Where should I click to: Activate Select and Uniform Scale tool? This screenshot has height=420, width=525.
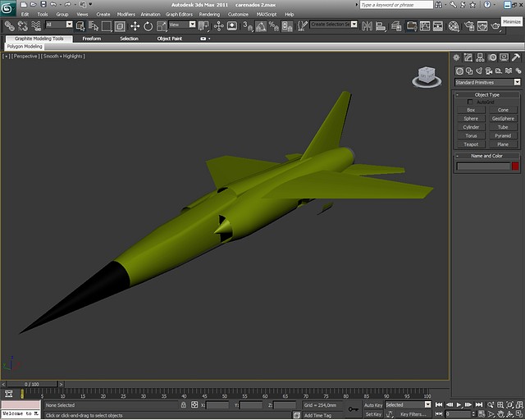162,25
